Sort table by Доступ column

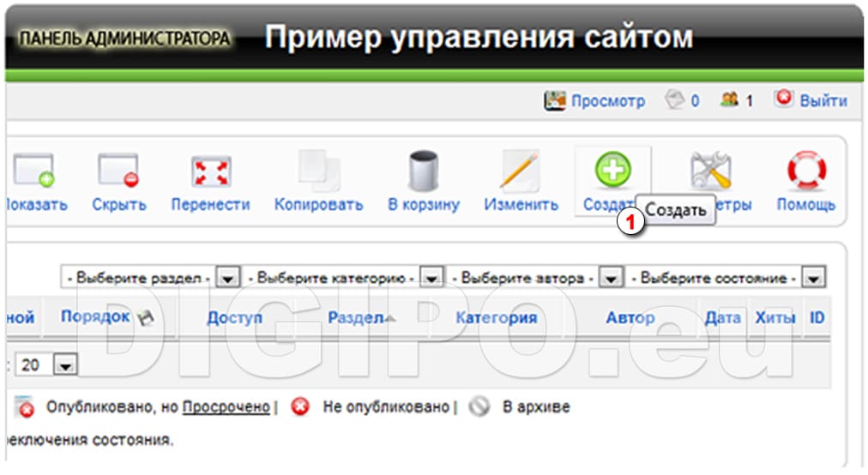(235, 318)
